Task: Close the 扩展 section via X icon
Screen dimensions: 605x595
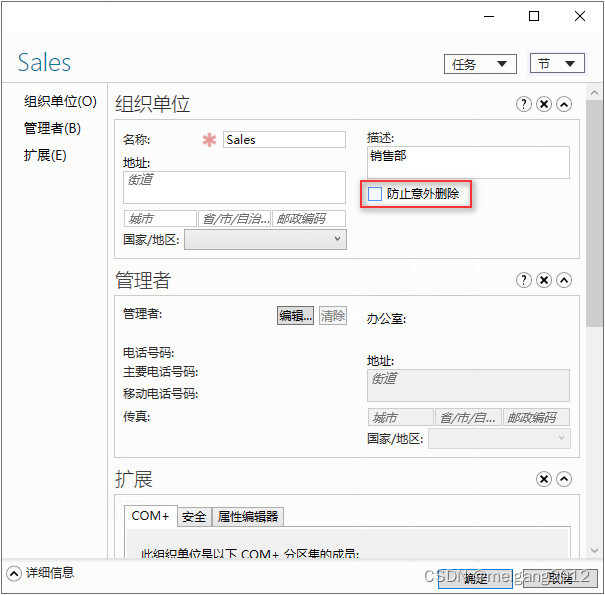Action: (x=544, y=479)
